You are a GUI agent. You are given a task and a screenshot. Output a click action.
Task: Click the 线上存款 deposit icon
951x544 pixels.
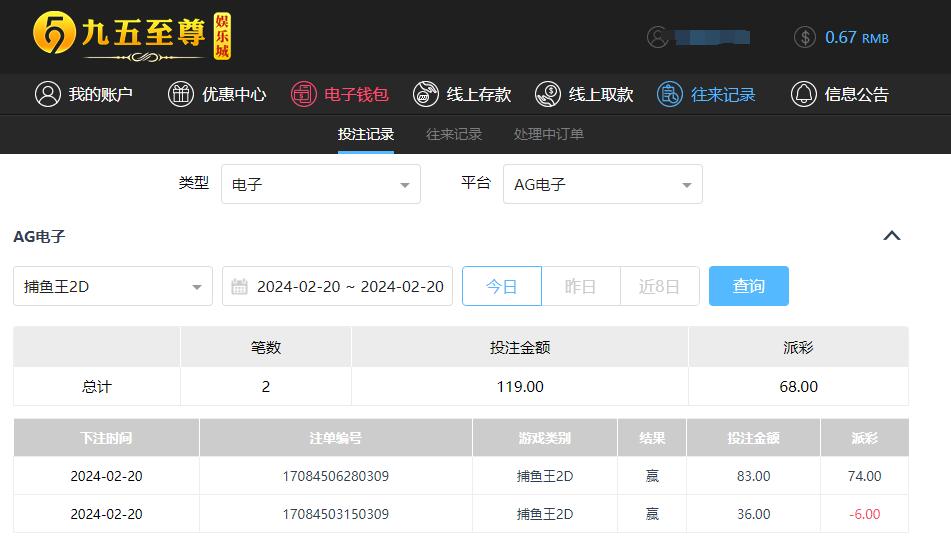click(x=426, y=94)
